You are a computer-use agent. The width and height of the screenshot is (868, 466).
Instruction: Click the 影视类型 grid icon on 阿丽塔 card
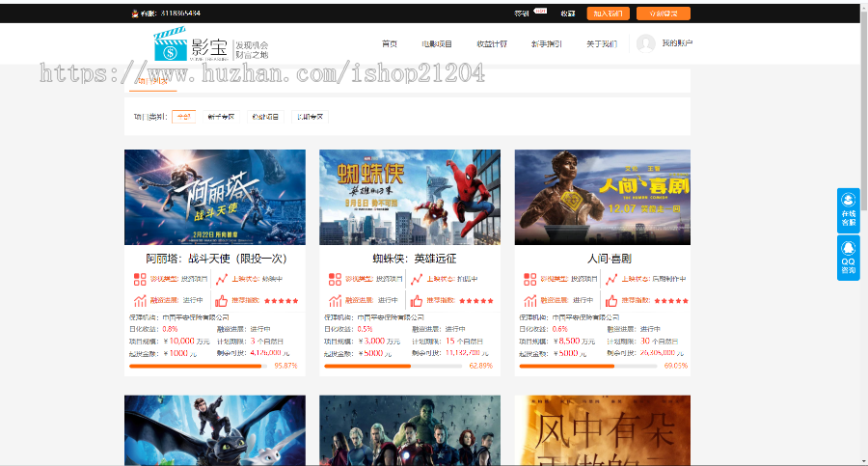[x=140, y=279]
